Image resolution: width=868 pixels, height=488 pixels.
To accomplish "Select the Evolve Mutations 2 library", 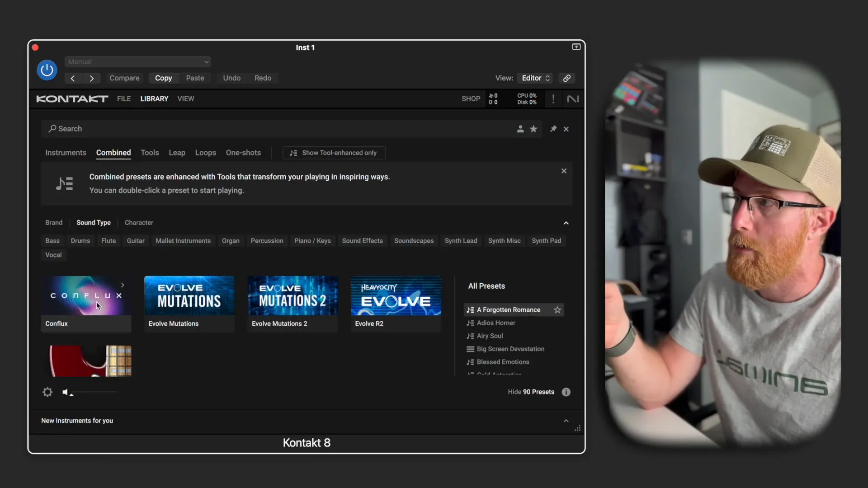I will pos(292,304).
